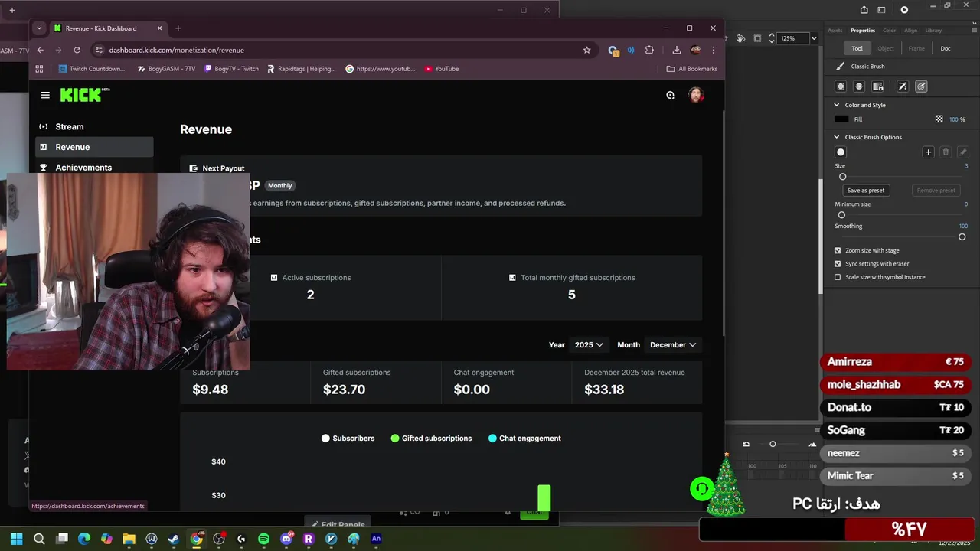This screenshot has width=980, height=551.
Task: Switch to the Assets panel tab
Action: pos(835,31)
